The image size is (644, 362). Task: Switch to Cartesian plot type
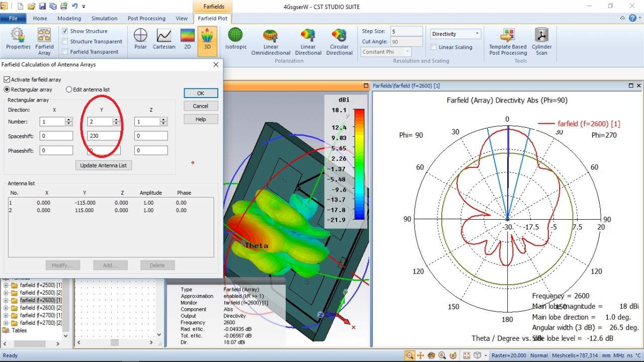coord(164,39)
